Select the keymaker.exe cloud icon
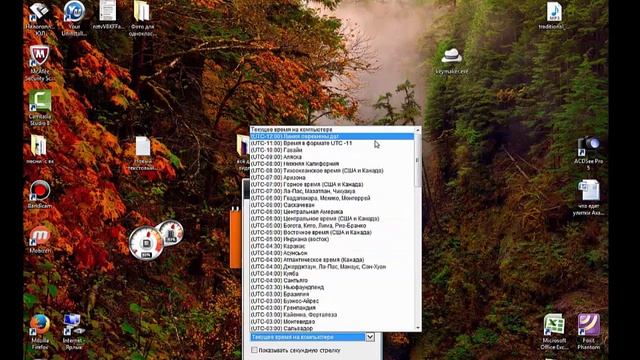 click(451, 56)
